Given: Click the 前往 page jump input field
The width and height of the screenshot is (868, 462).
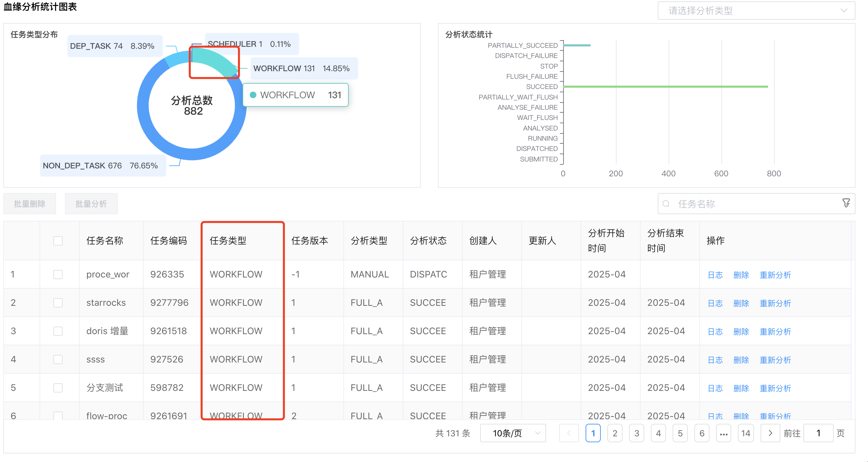Looking at the screenshot, I should pyautogui.click(x=819, y=433).
